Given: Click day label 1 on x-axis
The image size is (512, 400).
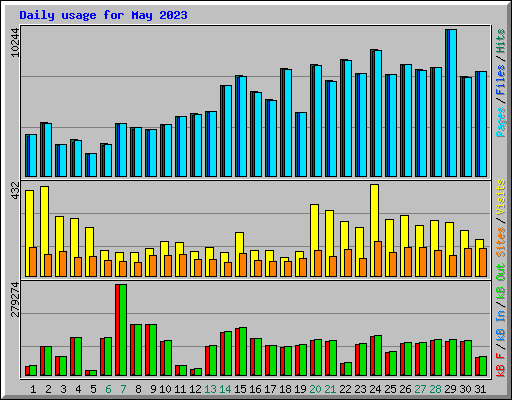Looking at the screenshot, I should coord(33,389).
